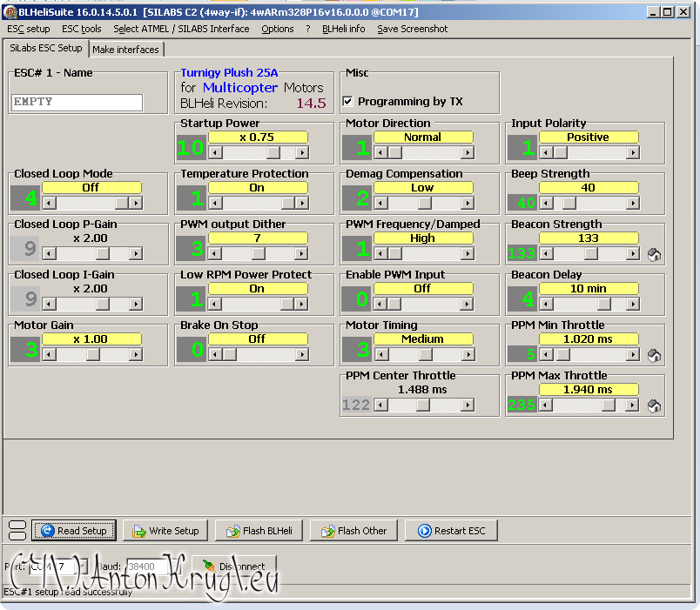Increase Brake On Stop with right arrow
The height and width of the screenshot is (610, 700).
click(302, 354)
